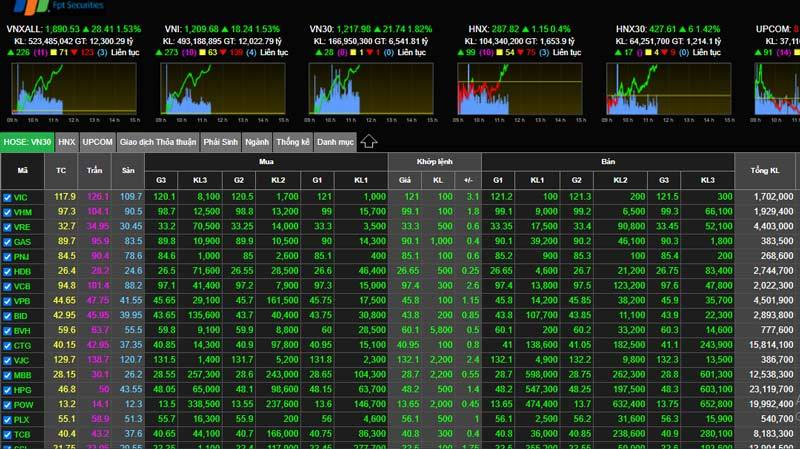Toggle the POW row checkbox
Viewport: 800px width, 464px height.
click(x=7, y=405)
